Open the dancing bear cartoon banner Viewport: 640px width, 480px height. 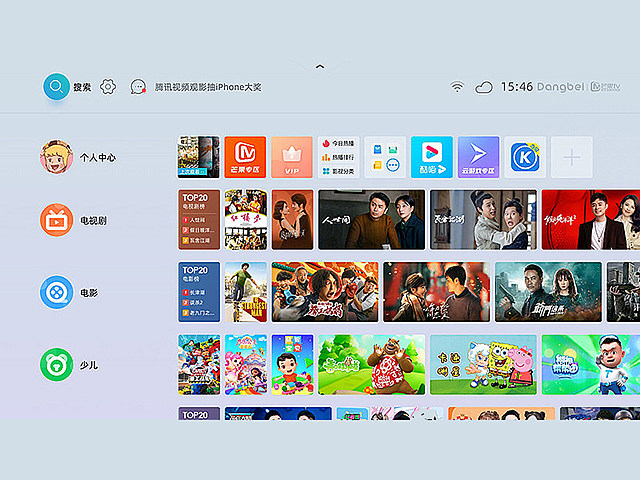pos(371,364)
